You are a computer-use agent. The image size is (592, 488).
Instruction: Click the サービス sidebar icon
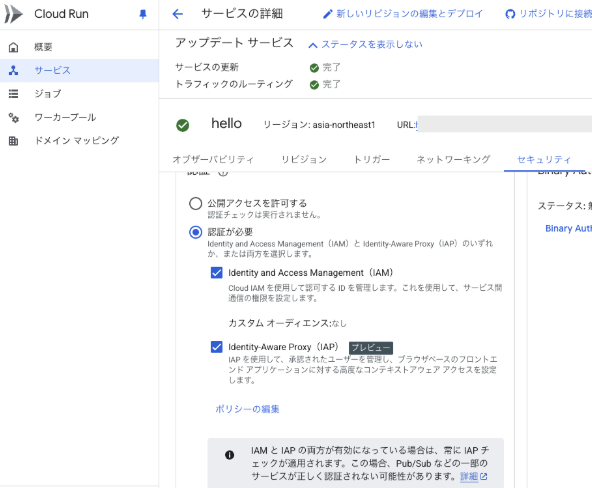13,70
